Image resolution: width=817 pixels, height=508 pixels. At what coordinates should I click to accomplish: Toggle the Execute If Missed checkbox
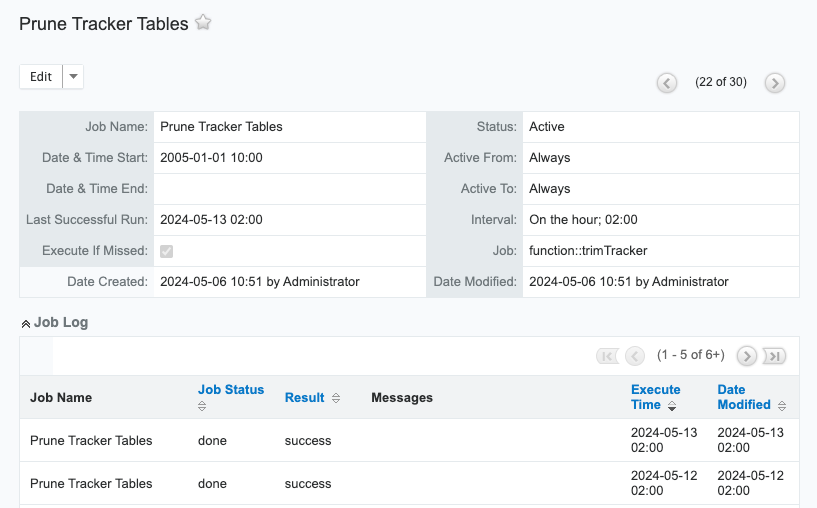166,251
